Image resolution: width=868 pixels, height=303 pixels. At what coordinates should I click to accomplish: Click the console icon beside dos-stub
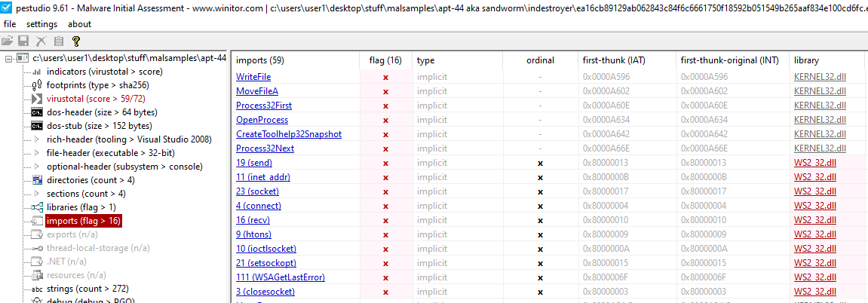(x=37, y=126)
